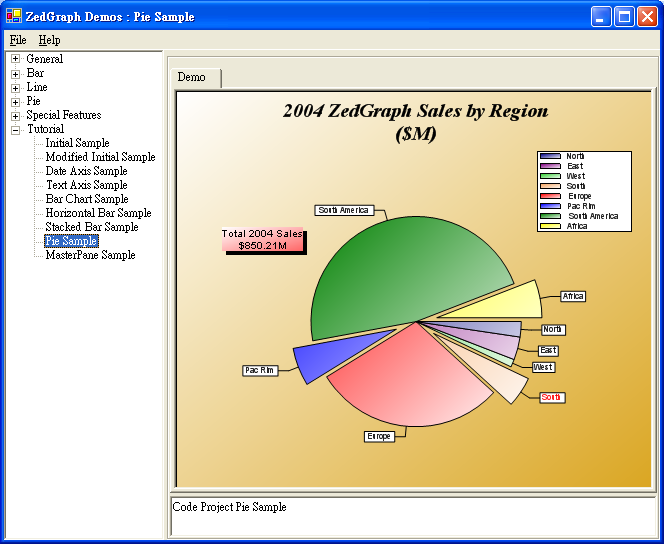Expand the Pie tree node
The image size is (664, 544).
tap(15, 102)
